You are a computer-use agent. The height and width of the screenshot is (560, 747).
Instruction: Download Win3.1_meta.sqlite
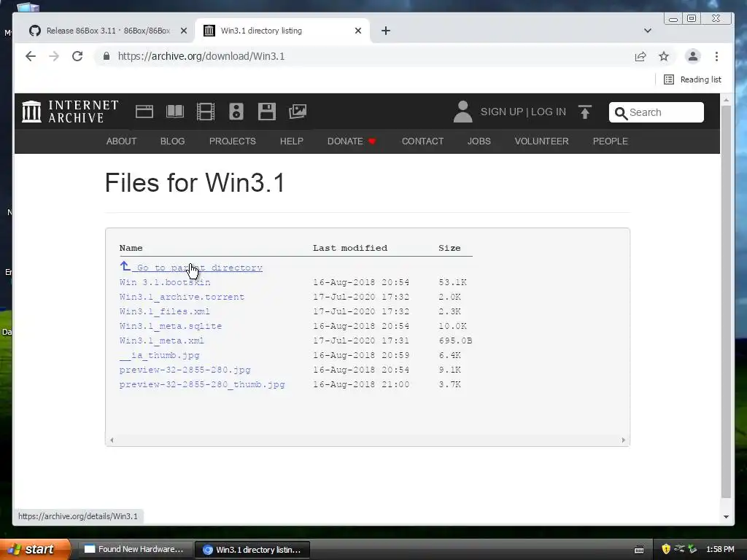tap(171, 326)
